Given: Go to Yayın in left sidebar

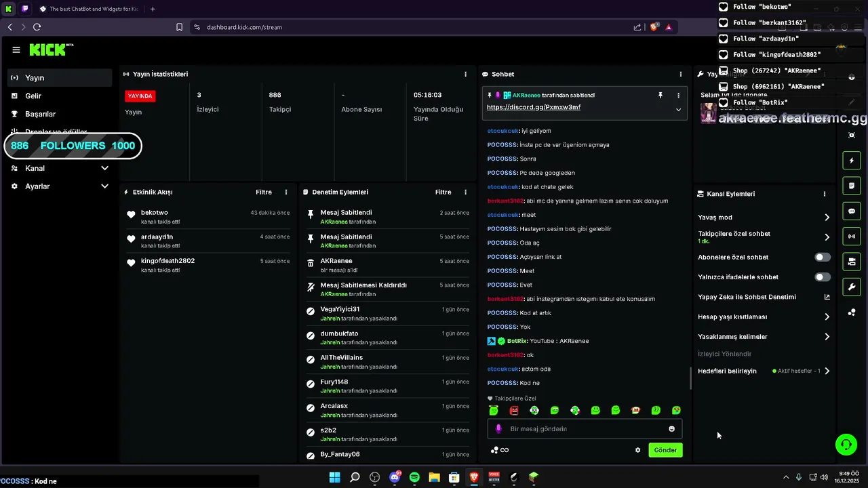Looking at the screenshot, I should (60, 78).
